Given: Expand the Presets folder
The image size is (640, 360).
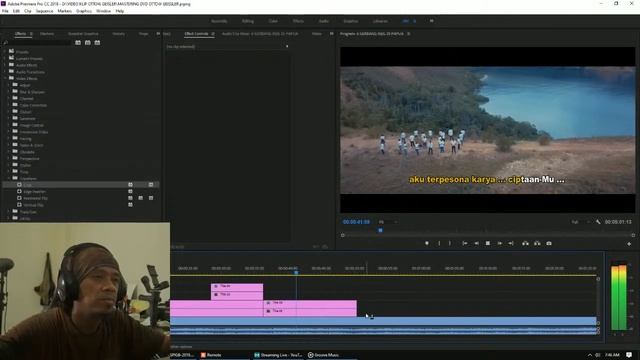Looking at the screenshot, I should (5, 52).
